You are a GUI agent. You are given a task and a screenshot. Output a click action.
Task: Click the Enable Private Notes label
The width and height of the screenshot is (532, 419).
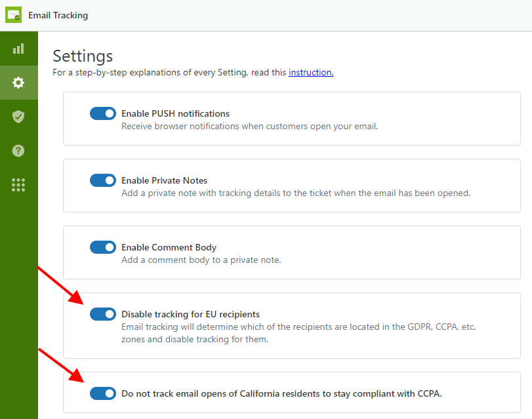tap(164, 180)
